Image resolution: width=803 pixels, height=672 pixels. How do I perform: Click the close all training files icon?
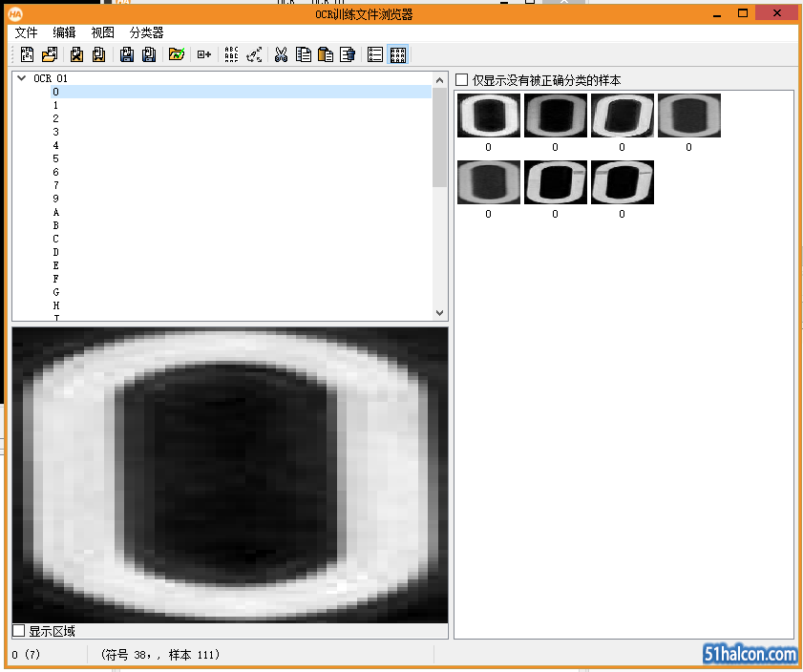(99, 54)
